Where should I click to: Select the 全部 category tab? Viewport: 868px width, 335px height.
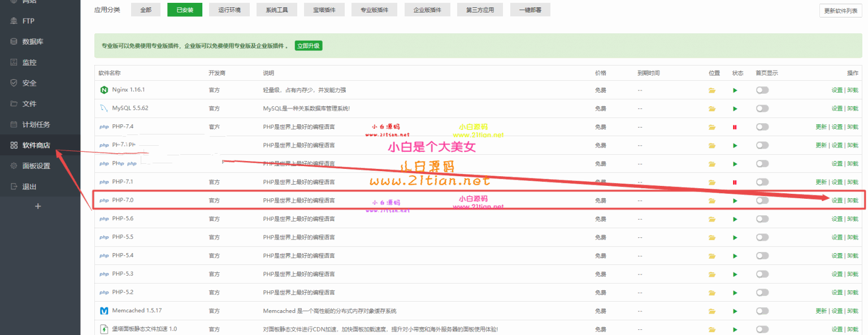(x=146, y=10)
